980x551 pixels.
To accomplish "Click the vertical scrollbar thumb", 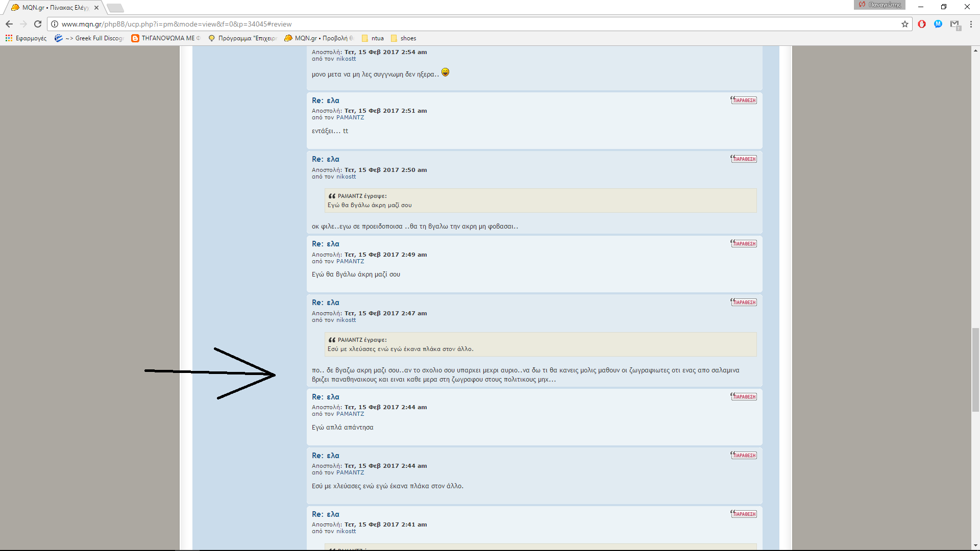I will 975,370.
